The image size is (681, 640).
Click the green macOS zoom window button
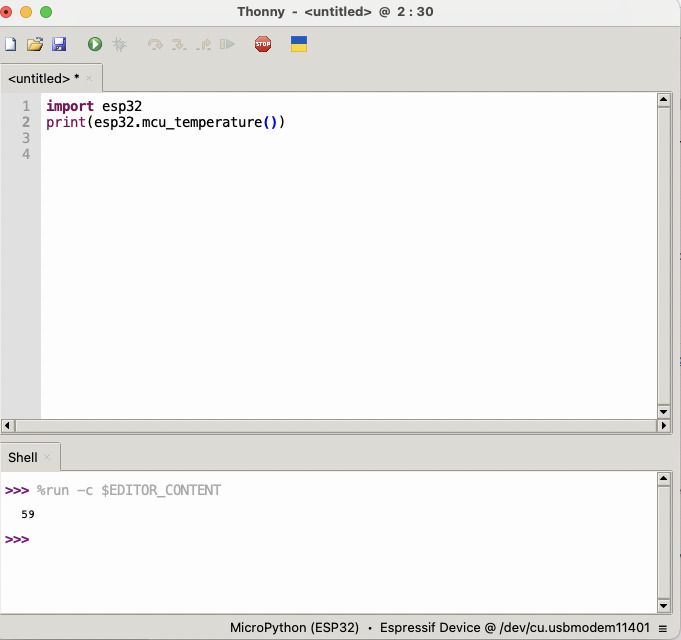(x=46, y=12)
